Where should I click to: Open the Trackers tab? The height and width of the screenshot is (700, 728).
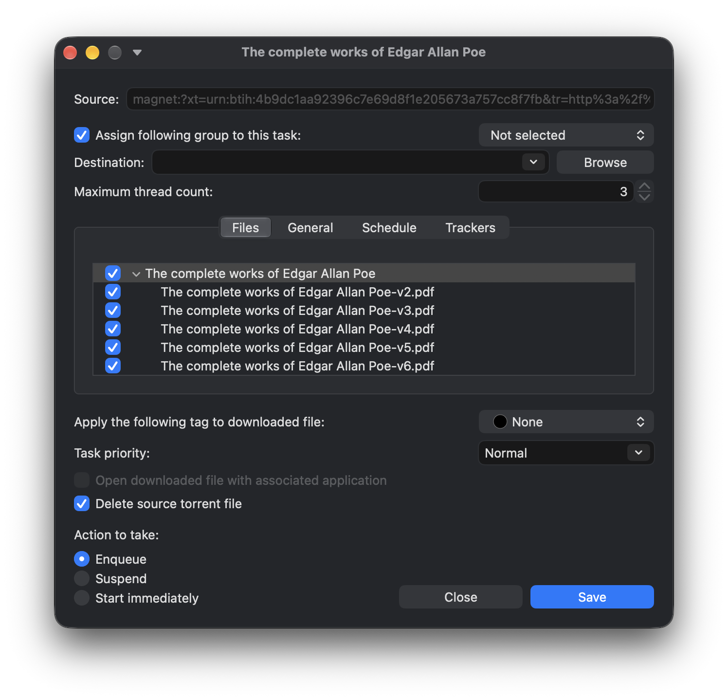(x=471, y=227)
